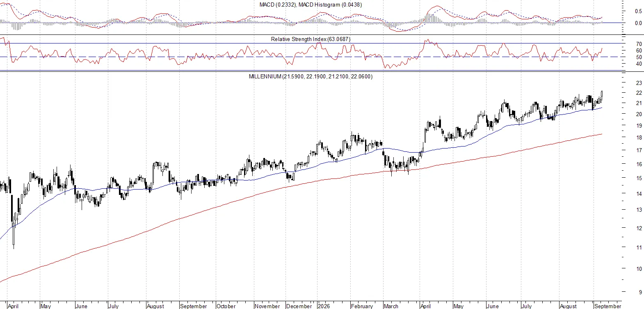Image resolution: width=644 pixels, height=309 pixels.
Task: Click the October label on date axis
Action: click(x=226, y=306)
